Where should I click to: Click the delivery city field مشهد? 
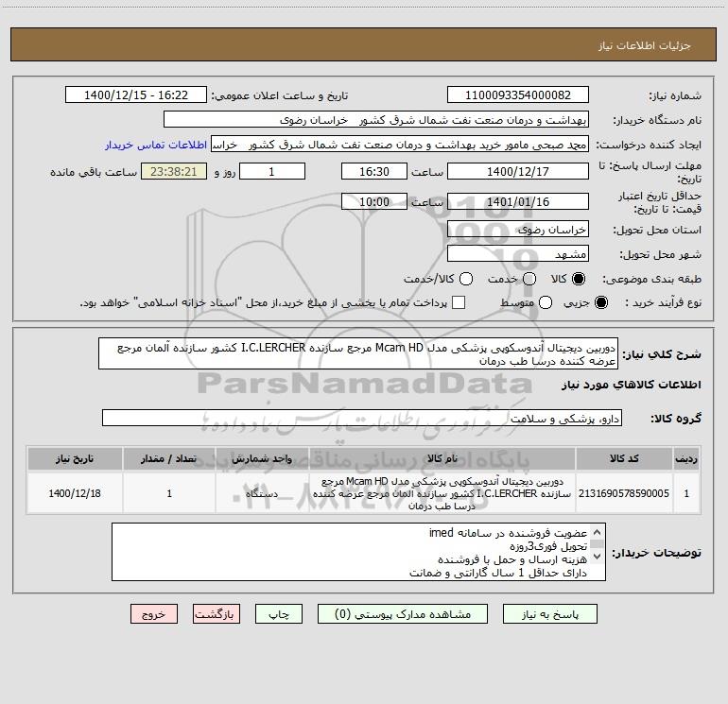518,254
